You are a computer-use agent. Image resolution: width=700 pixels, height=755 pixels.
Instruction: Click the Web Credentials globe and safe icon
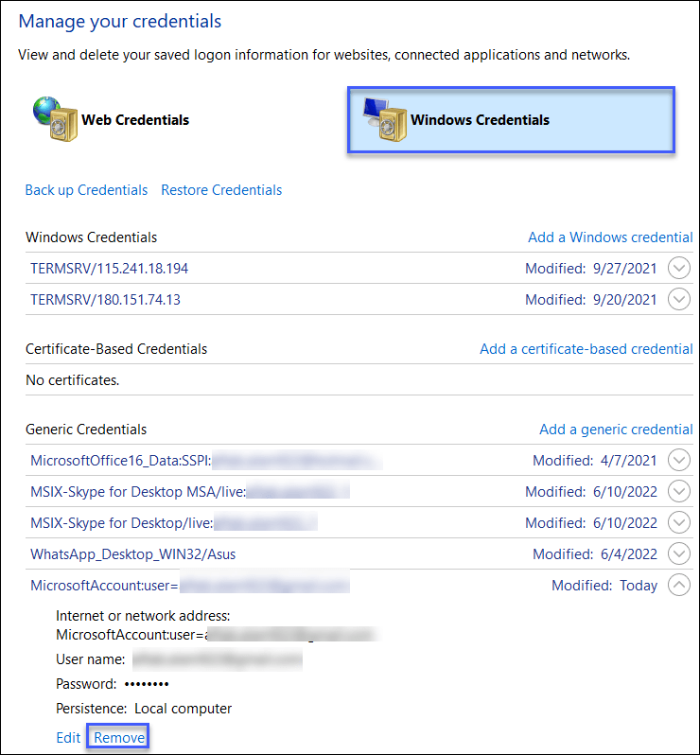pyautogui.click(x=55, y=119)
